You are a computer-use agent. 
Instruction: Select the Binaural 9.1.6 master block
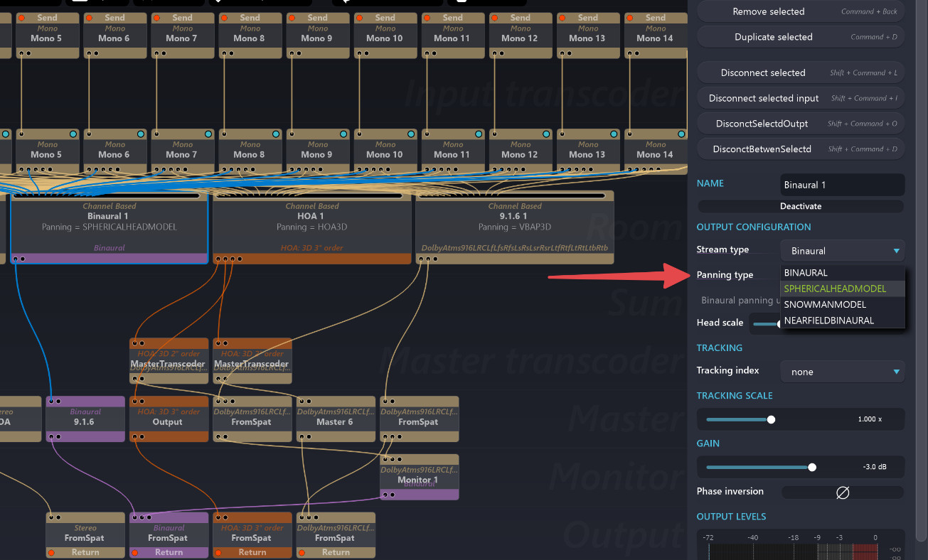click(x=85, y=419)
